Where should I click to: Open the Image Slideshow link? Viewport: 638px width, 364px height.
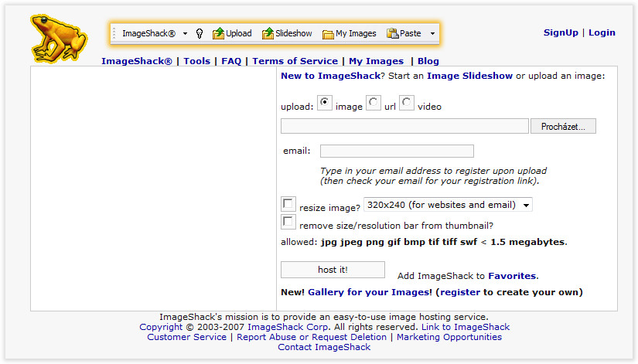pyautogui.click(x=469, y=76)
